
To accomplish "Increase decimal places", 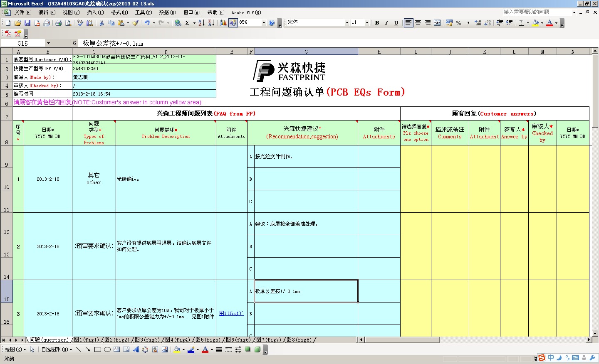I will click(x=478, y=23).
